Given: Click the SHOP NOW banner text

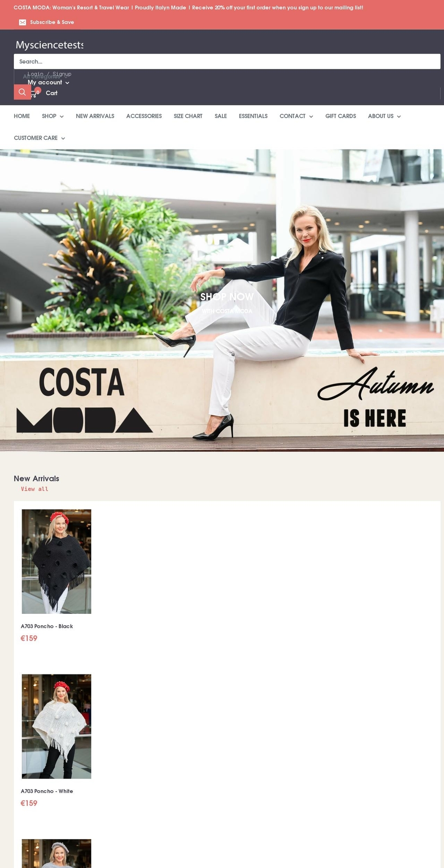Looking at the screenshot, I should tap(227, 297).
